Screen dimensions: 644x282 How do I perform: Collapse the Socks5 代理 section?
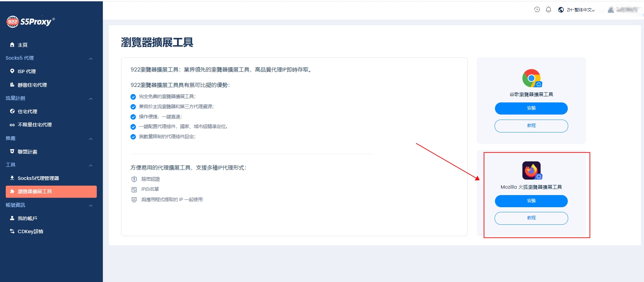coord(91,59)
